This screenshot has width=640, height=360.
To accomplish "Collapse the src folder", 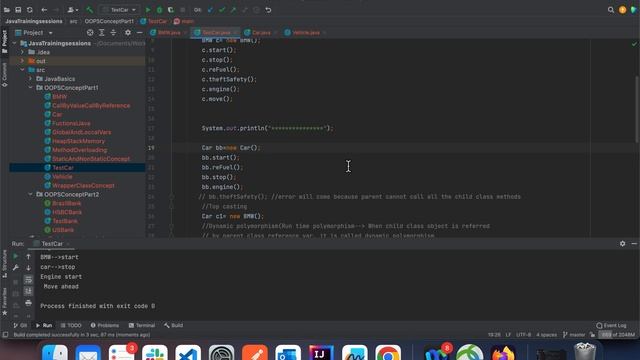I will (x=22, y=70).
